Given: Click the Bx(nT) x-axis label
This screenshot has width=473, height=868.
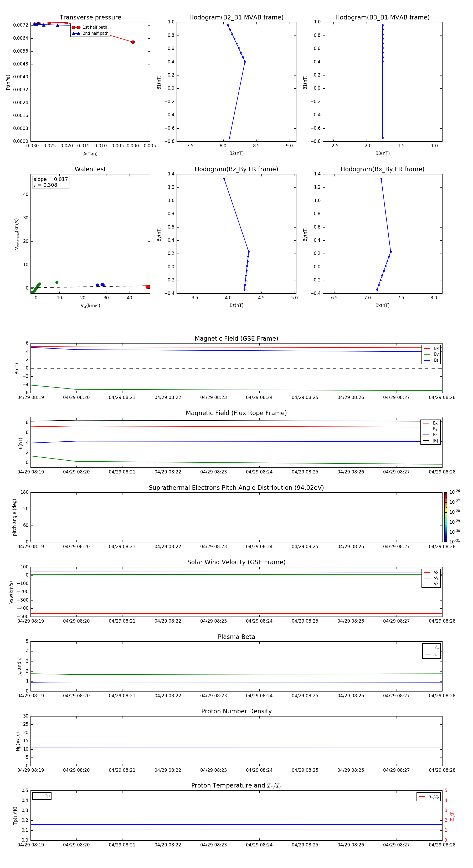Looking at the screenshot, I should point(382,305).
